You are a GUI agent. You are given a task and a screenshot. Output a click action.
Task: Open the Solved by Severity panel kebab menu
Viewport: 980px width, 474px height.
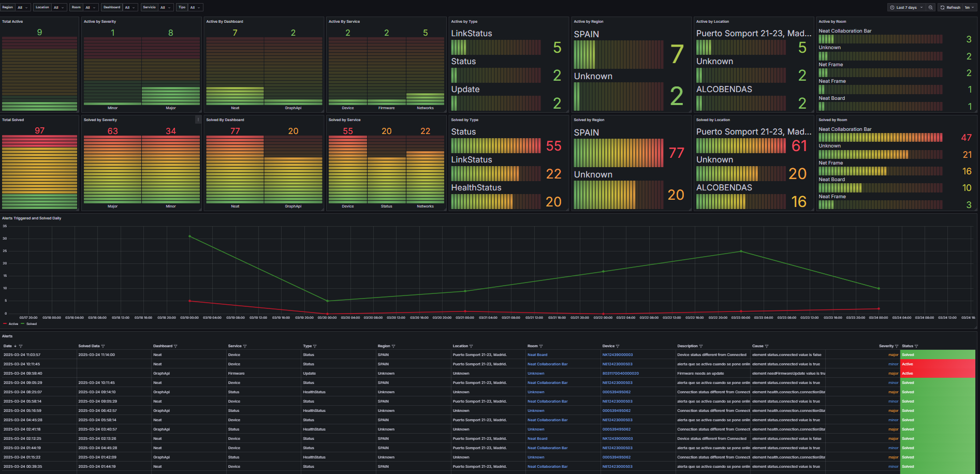click(198, 120)
